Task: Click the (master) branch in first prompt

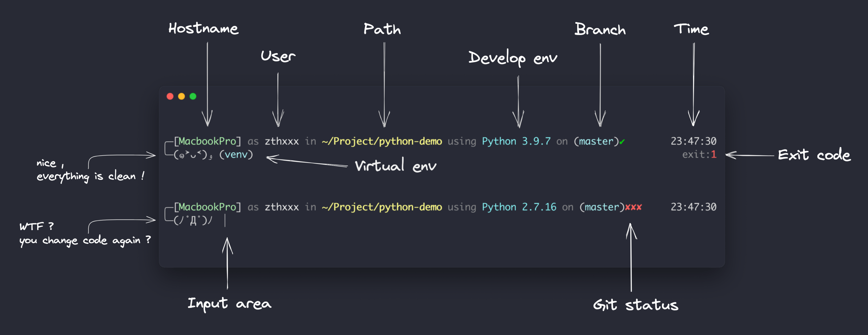Action: tap(596, 141)
